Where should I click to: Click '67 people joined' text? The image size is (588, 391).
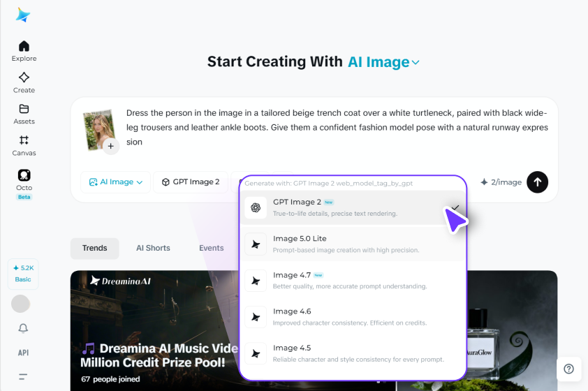click(110, 379)
